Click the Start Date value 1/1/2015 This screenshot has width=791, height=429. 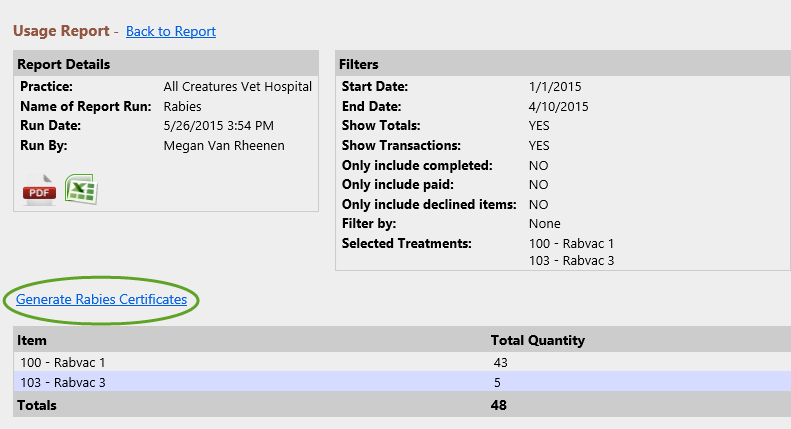coord(555,87)
